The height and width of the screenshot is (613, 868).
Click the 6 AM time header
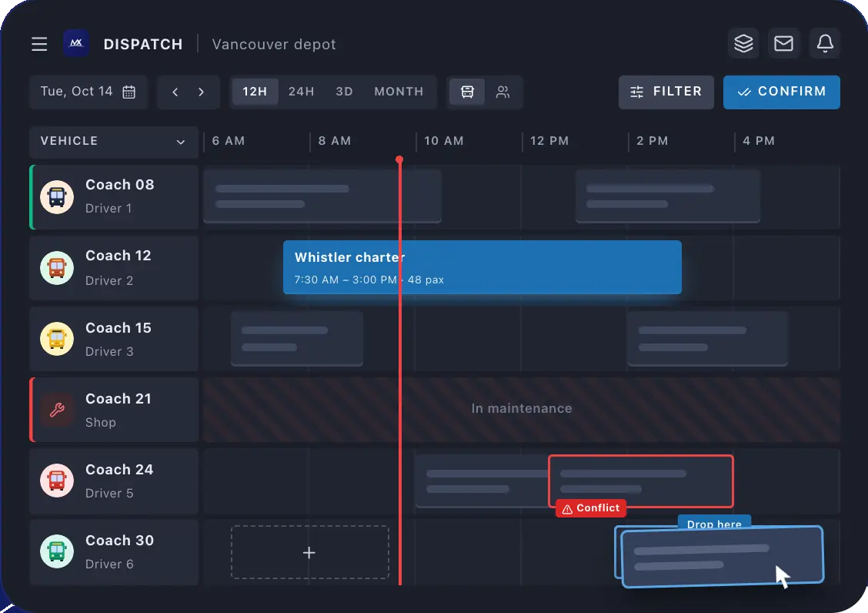(x=228, y=142)
